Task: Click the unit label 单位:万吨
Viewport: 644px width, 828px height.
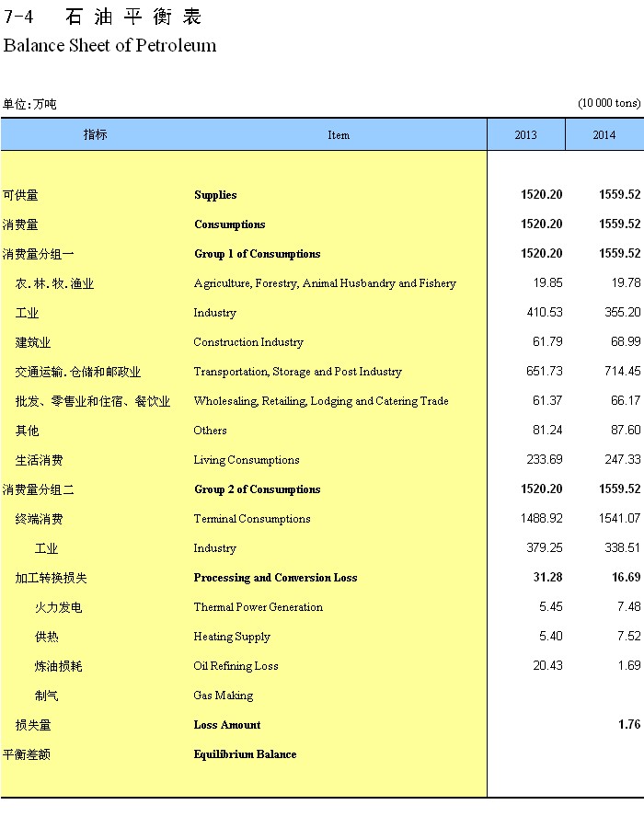Action: [29, 104]
